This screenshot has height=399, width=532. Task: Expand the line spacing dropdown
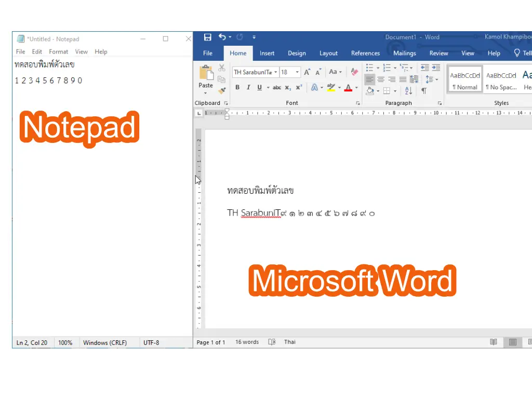(x=436, y=79)
